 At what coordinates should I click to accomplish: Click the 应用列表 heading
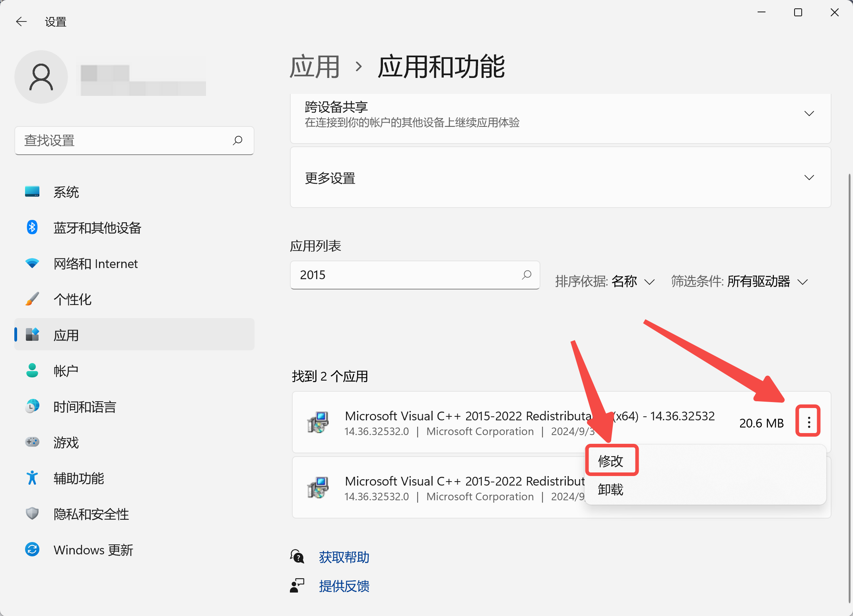[315, 246]
